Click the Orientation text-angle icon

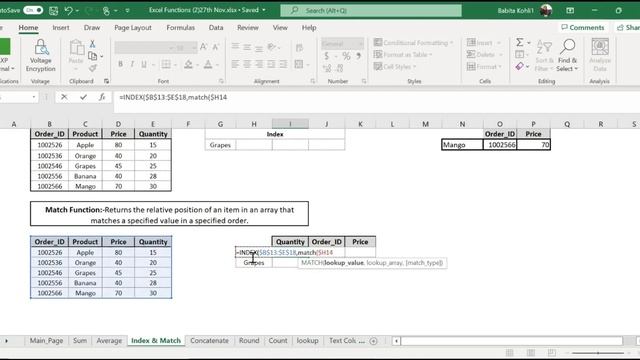click(x=272, y=47)
